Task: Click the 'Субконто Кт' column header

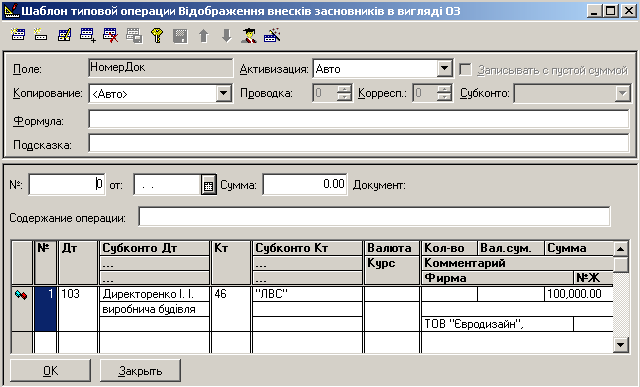Action: click(307, 248)
